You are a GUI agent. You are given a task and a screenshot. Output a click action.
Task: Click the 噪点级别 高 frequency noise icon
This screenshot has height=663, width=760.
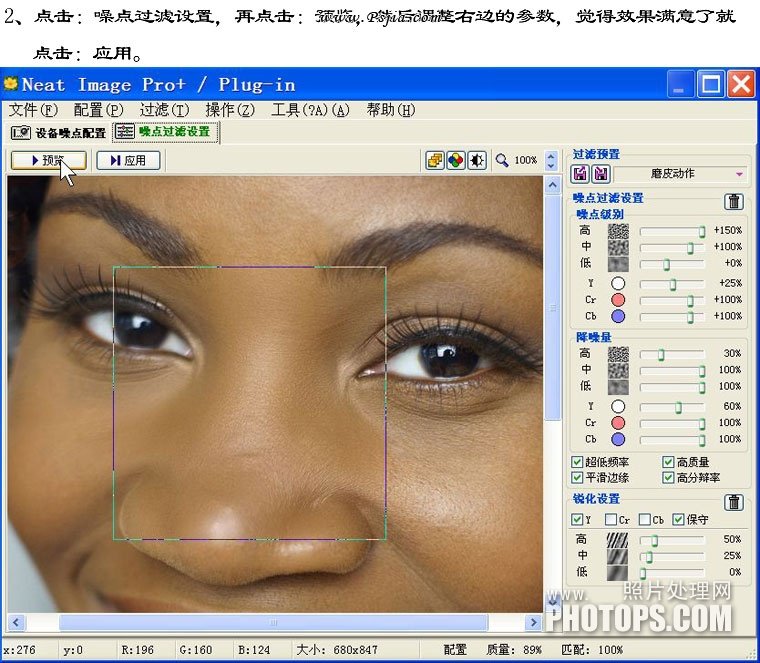pyautogui.click(x=618, y=231)
